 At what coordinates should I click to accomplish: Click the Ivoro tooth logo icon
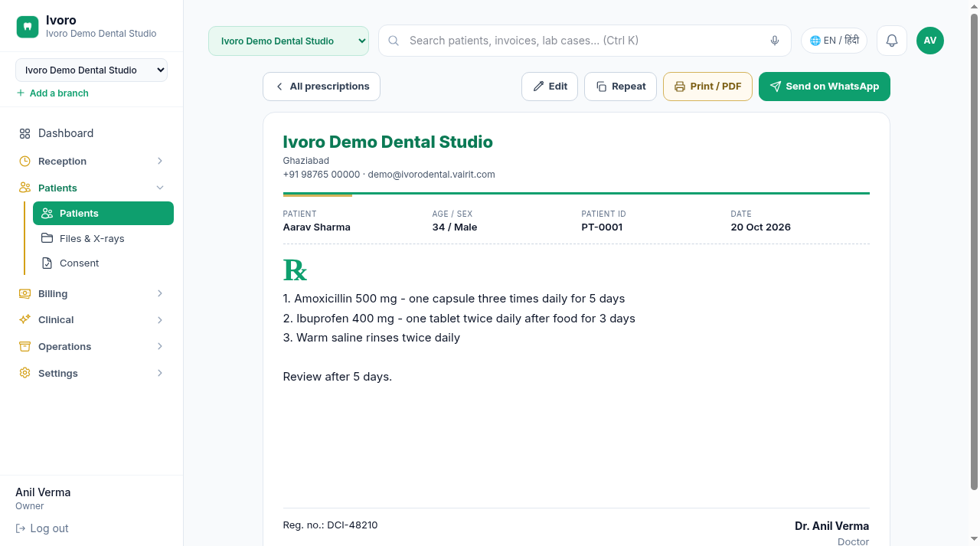tap(28, 27)
